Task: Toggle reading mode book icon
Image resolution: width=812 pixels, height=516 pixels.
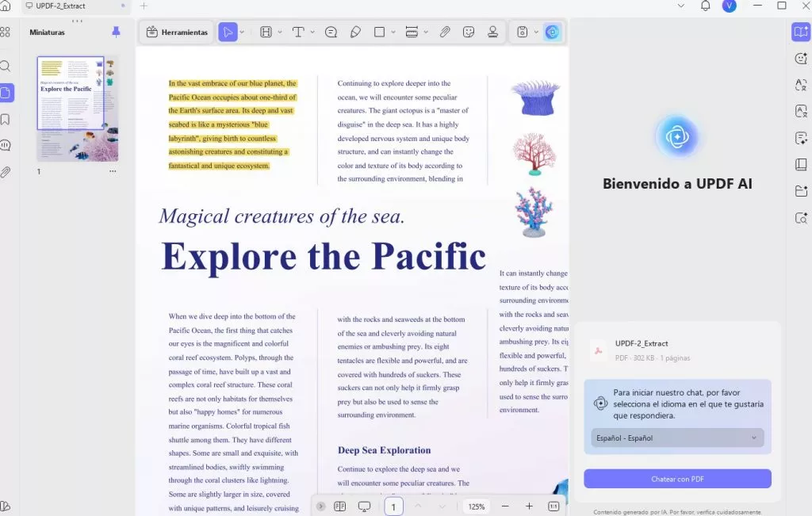Action: [x=801, y=32]
